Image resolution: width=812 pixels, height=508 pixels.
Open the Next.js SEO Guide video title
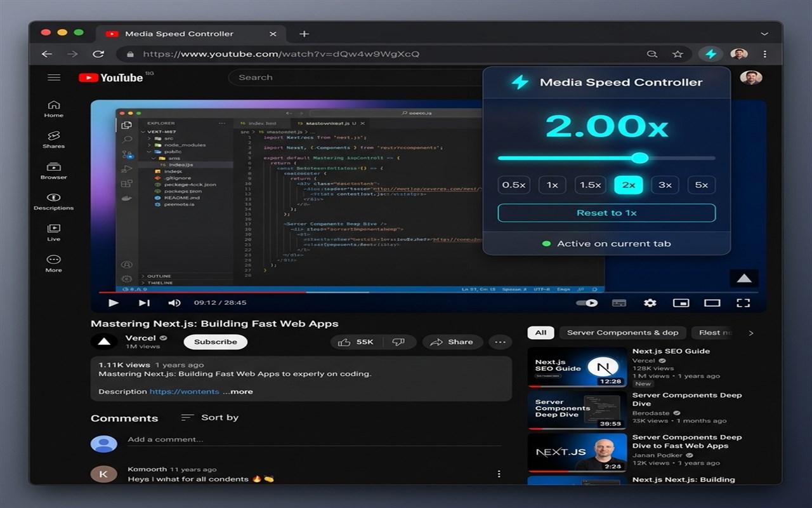[671, 351]
